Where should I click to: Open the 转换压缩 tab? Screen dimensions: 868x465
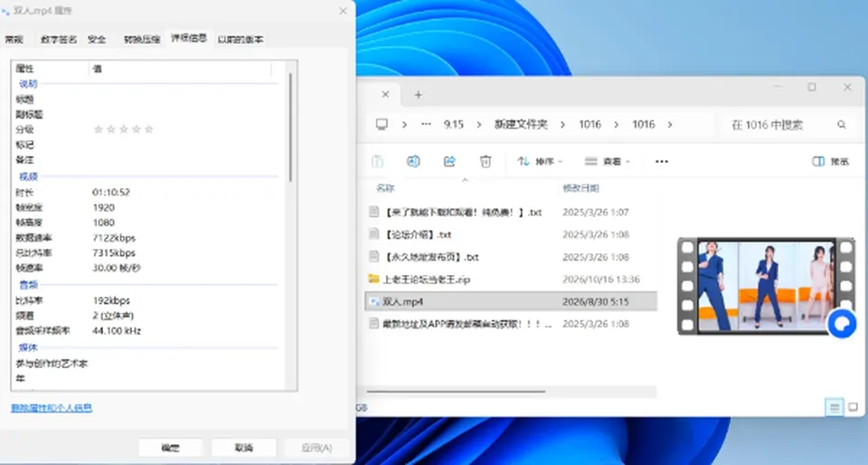click(142, 39)
